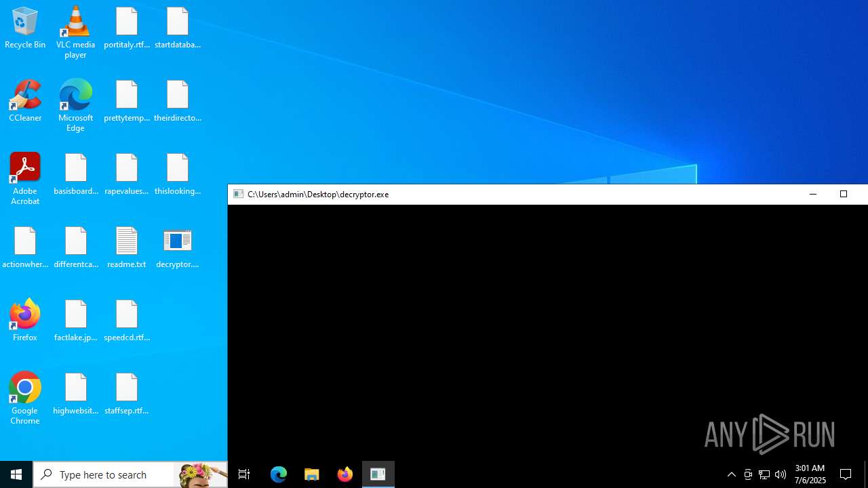868x488 pixels.
Task: Open Microsoft Edge desktop shortcut
Action: pyautogui.click(x=75, y=106)
